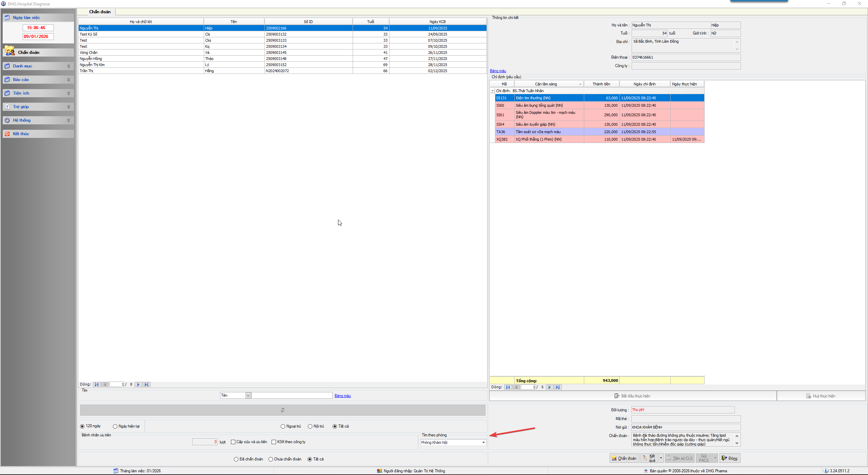Enable Cấp cứu và ưu tiên checkbox
868x475 pixels.
(233, 442)
